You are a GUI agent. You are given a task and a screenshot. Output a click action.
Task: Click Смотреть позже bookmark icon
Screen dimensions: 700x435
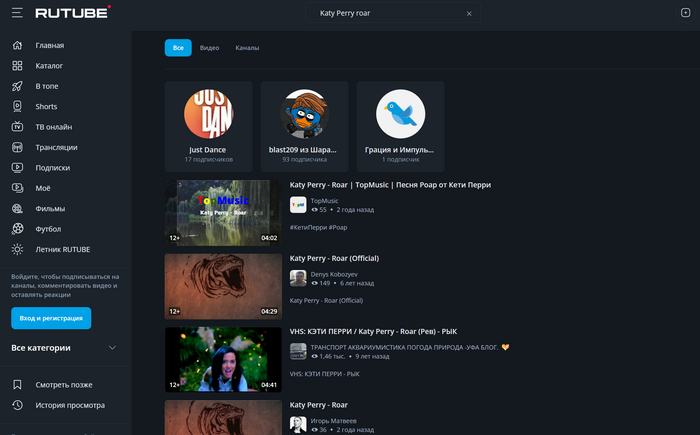pyautogui.click(x=17, y=385)
